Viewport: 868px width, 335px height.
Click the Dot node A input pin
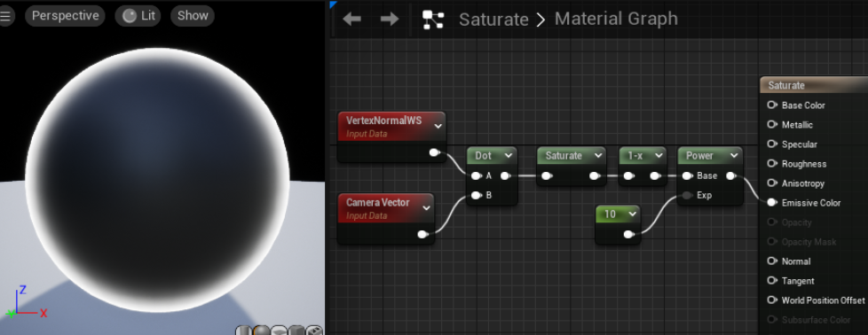tap(476, 175)
